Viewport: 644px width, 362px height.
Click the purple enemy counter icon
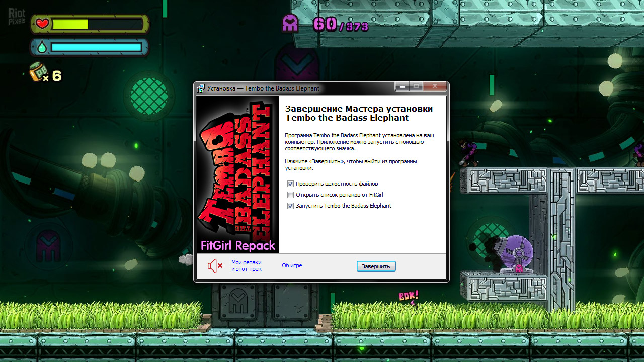pos(290,23)
